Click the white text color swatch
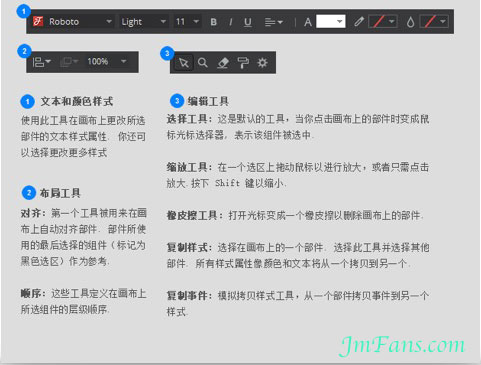Viewport: 481px width, 365px height. pos(330,21)
